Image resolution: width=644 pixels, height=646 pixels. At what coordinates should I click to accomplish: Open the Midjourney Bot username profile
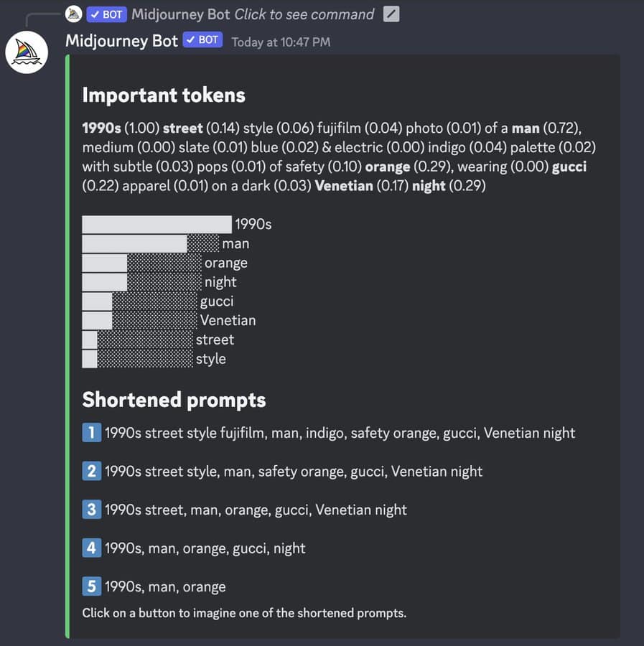point(121,41)
